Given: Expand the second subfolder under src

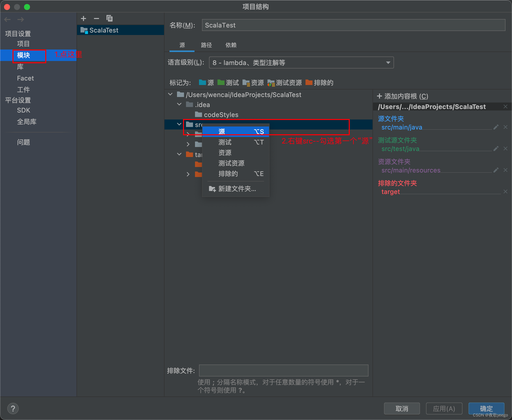Looking at the screenshot, I should [x=188, y=144].
